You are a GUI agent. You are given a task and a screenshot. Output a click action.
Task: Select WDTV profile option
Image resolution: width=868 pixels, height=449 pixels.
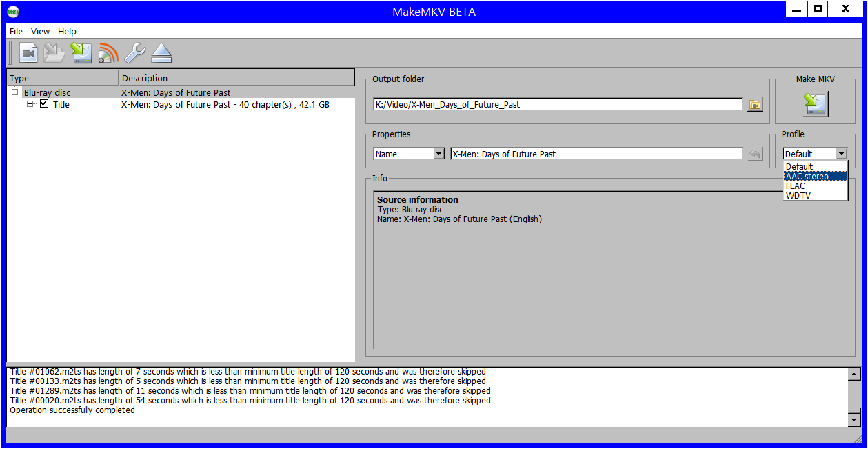pos(816,195)
